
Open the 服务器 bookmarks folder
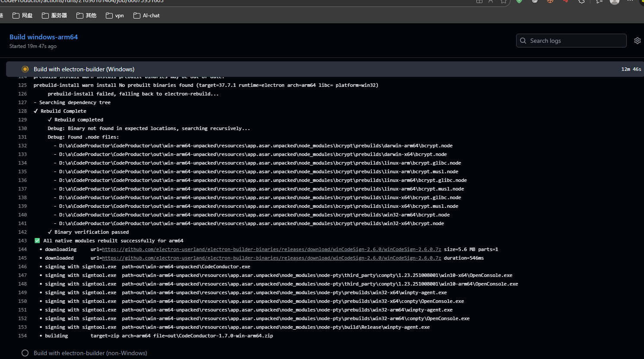click(54, 16)
